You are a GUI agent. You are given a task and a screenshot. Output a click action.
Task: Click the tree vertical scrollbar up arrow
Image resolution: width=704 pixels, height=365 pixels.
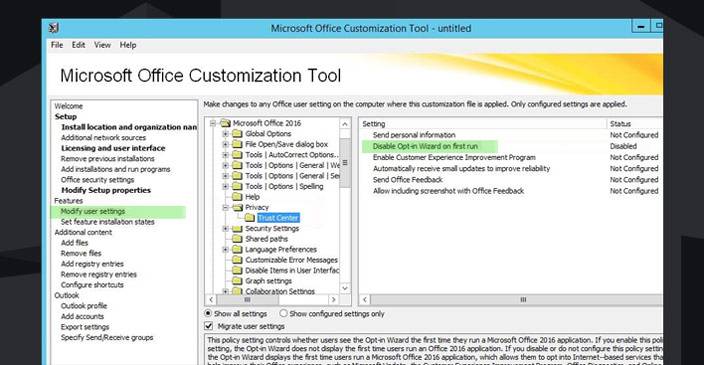coord(345,124)
